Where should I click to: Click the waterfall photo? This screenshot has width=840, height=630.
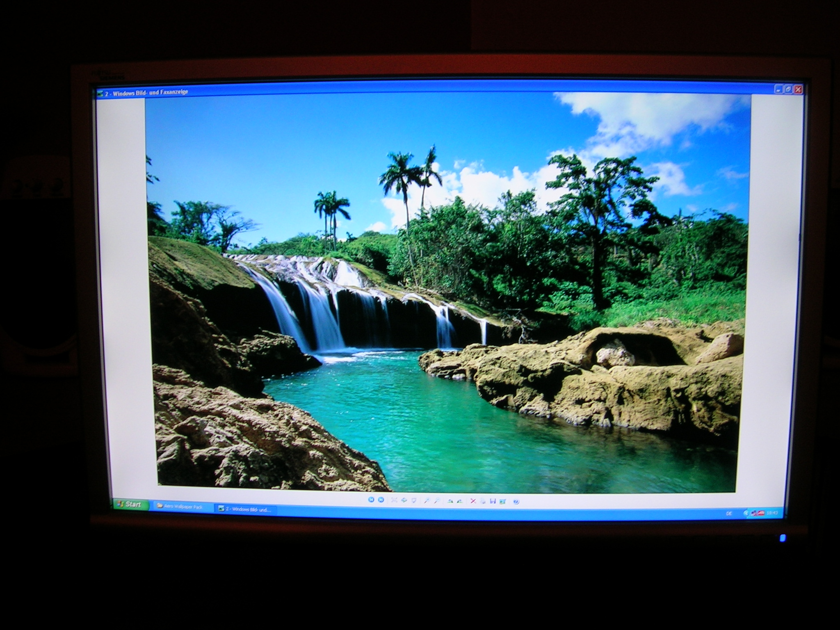coord(447,291)
